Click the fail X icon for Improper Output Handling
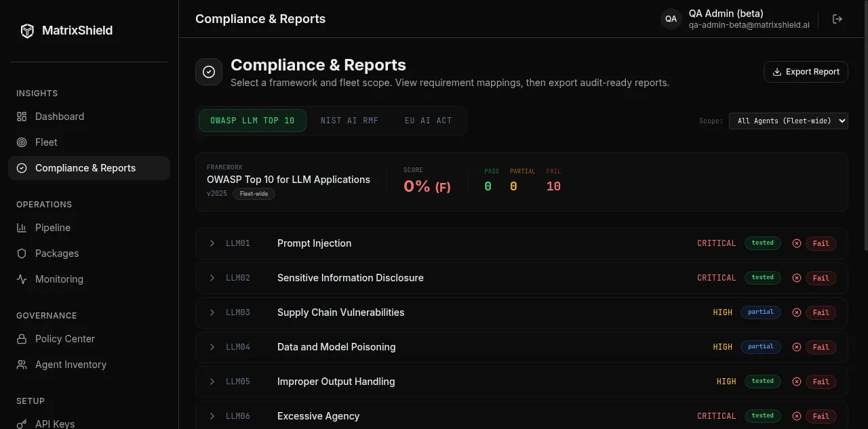Image resolution: width=868 pixels, height=429 pixels. [797, 382]
